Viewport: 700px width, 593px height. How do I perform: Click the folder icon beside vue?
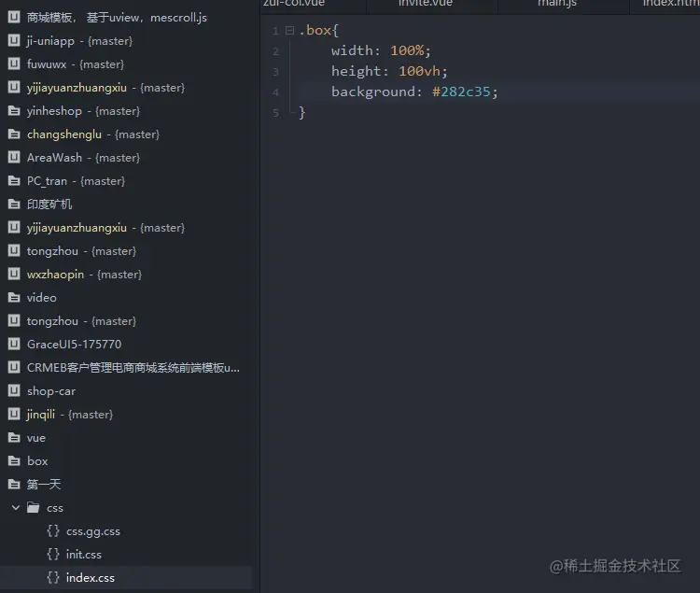tap(14, 438)
